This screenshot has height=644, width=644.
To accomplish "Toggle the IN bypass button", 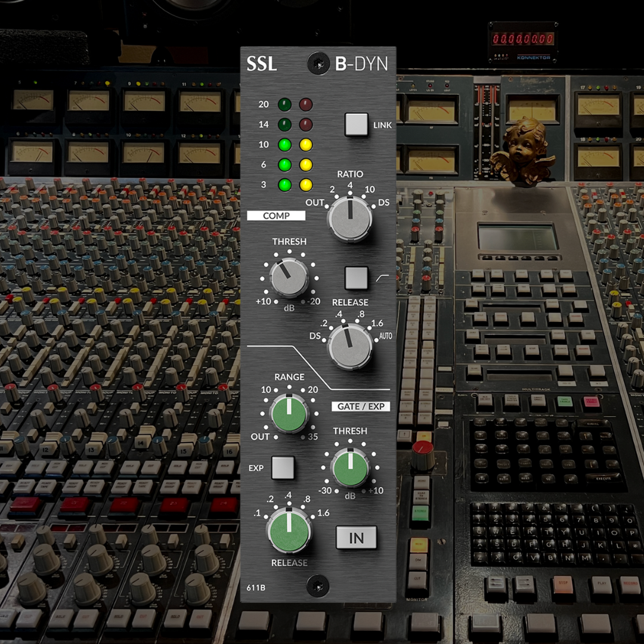I will click(x=357, y=538).
